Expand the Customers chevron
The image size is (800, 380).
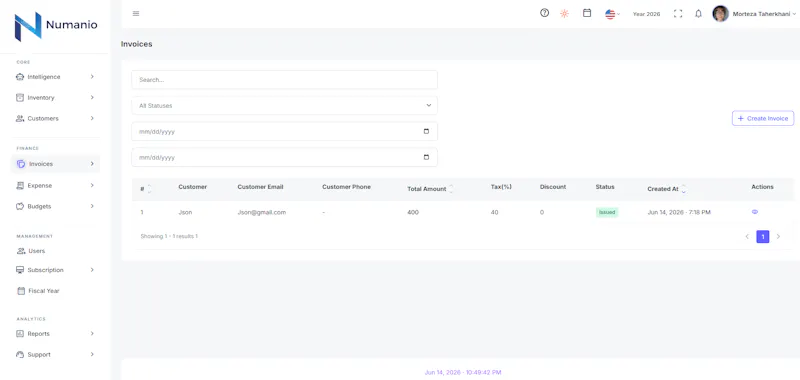point(92,118)
